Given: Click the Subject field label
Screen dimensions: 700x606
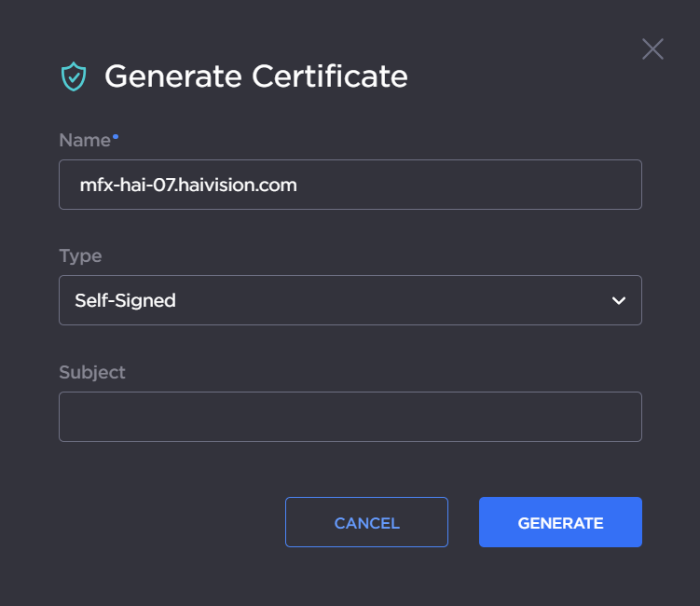Looking at the screenshot, I should (x=91, y=372).
